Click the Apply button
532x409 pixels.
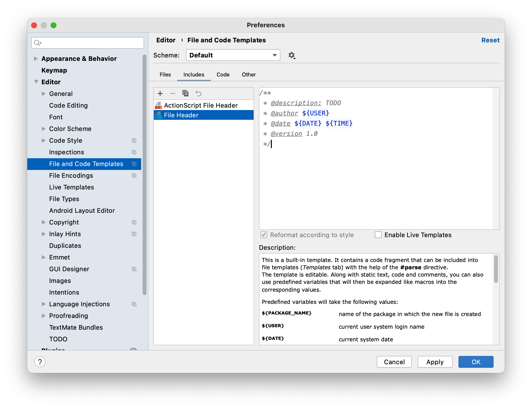[435, 362]
